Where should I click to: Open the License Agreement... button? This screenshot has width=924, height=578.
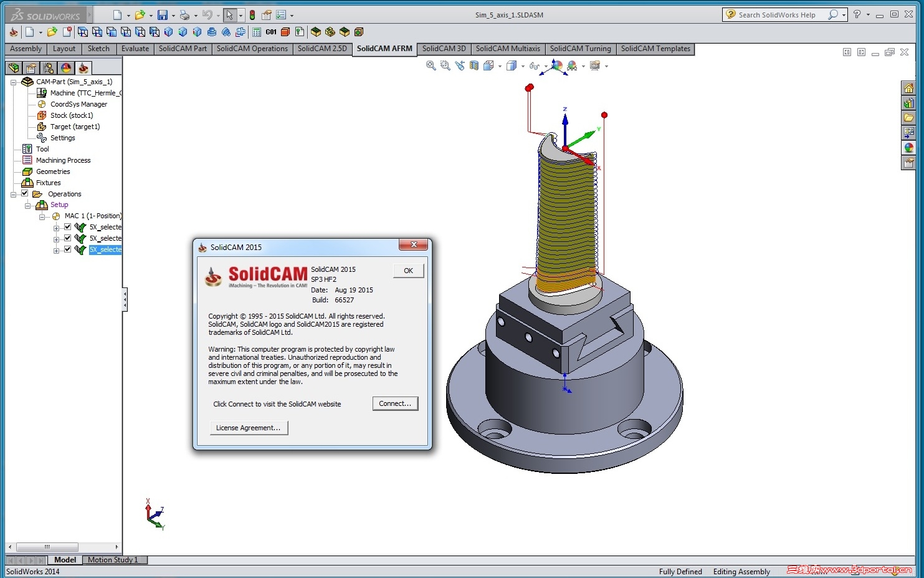tap(249, 428)
